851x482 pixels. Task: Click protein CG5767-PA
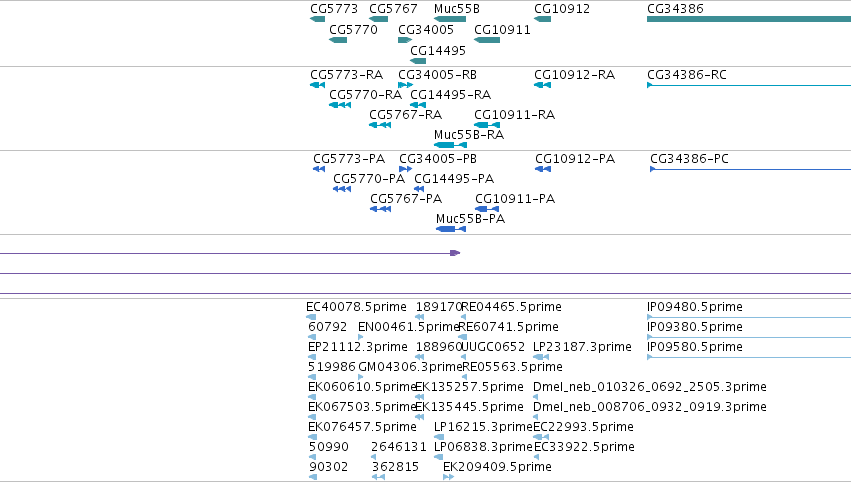click(x=406, y=199)
